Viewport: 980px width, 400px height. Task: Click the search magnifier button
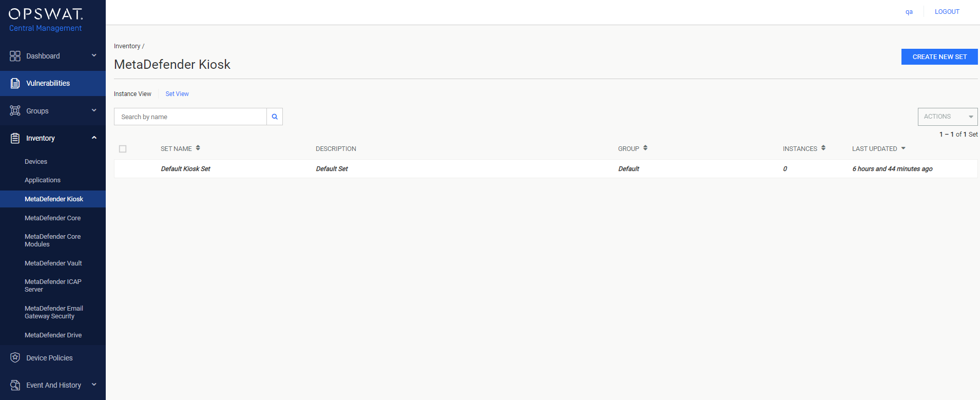click(275, 117)
